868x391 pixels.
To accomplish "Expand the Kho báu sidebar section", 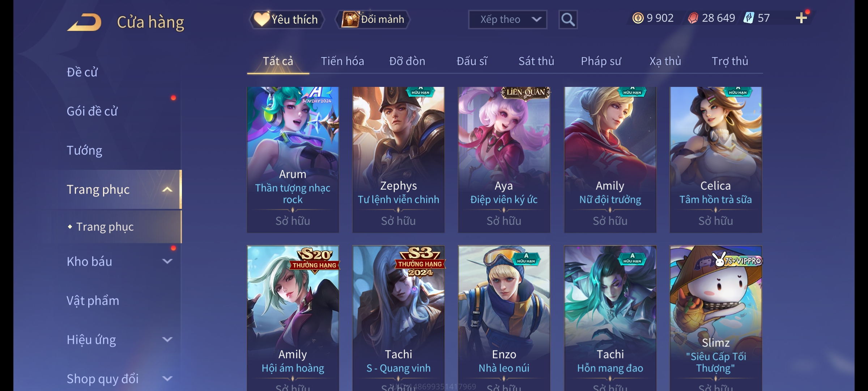I will [167, 261].
